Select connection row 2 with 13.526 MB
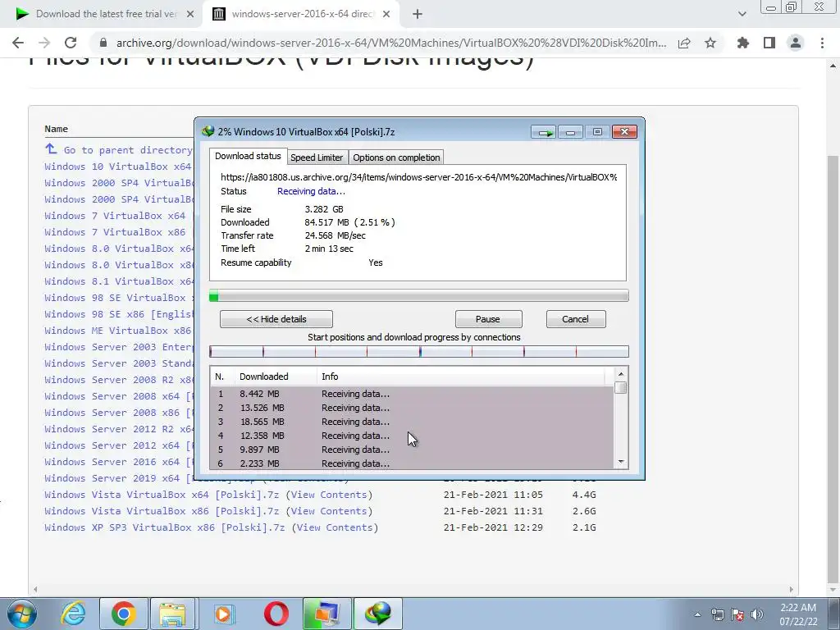Image resolution: width=840 pixels, height=630 pixels. pyautogui.click(x=412, y=408)
